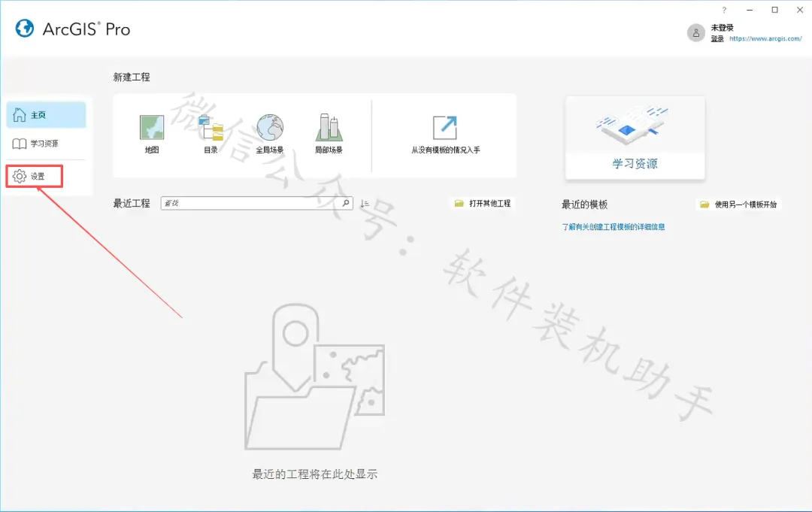812x512 pixels.
Task: Open another project (打开其他工程)
Action: 483,204
